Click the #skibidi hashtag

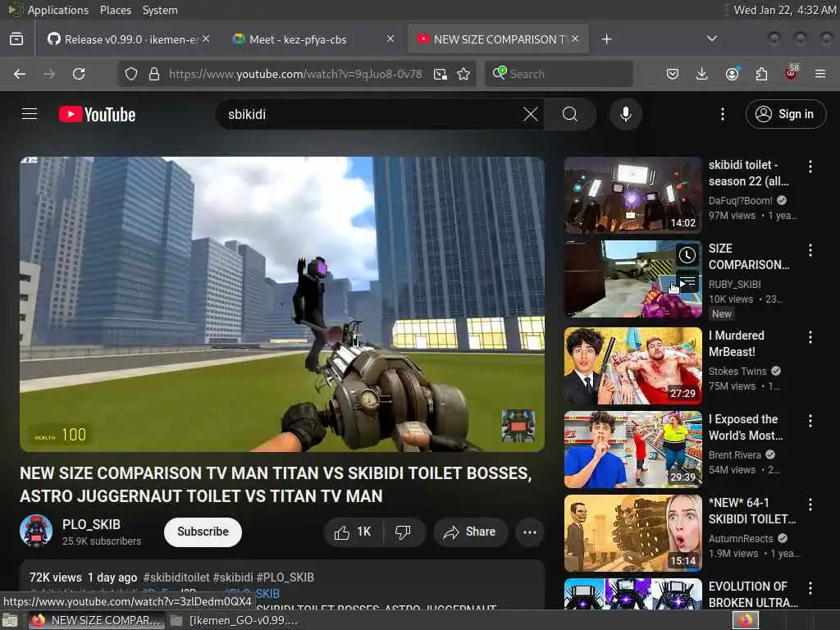(x=233, y=577)
